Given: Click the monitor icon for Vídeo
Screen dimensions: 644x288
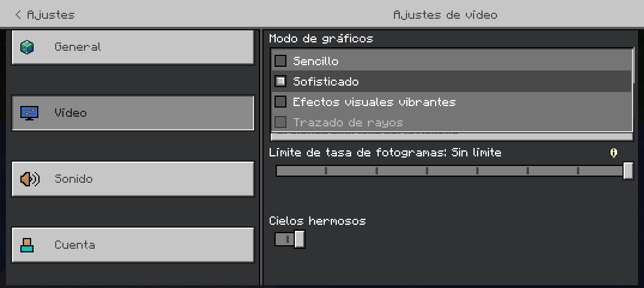Looking at the screenshot, I should pyautogui.click(x=29, y=113).
